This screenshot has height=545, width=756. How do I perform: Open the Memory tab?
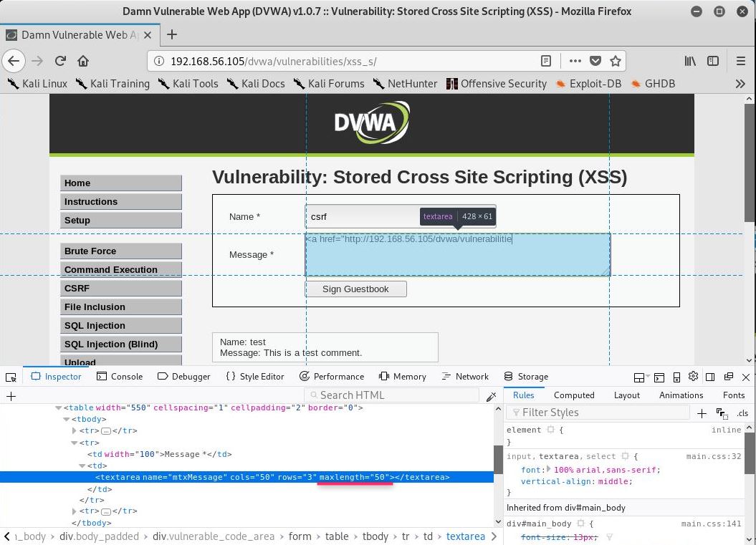tap(403, 377)
